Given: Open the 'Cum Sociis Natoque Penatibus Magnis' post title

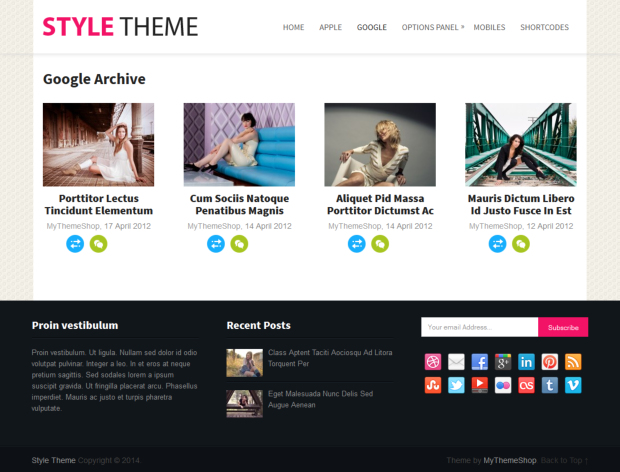Looking at the screenshot, I should [239, 205].
